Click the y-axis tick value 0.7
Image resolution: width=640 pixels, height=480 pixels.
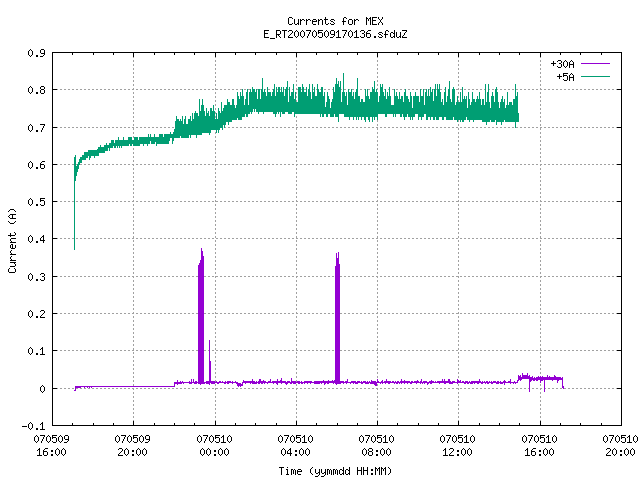(36, 128)
